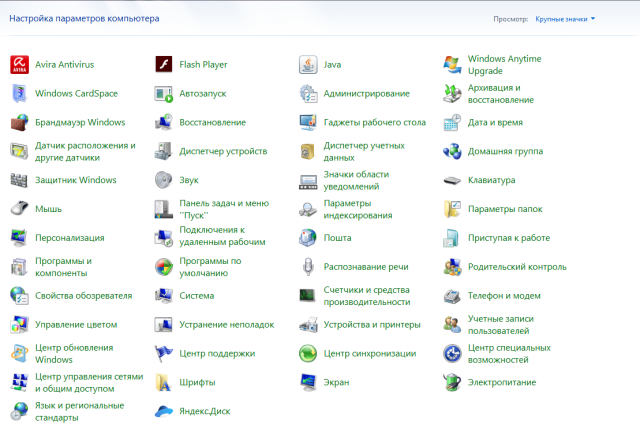The width and height of the screenshot is (640, 424).
Task: Open the Яндекс.Диск icon
Action: (x=164, y=411)
